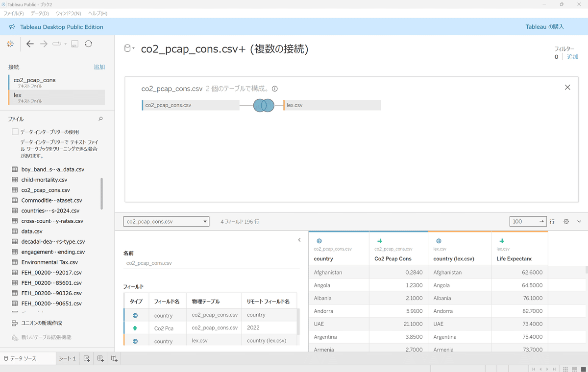Click engagement···ending.csv file

click(x=53, y=252)
